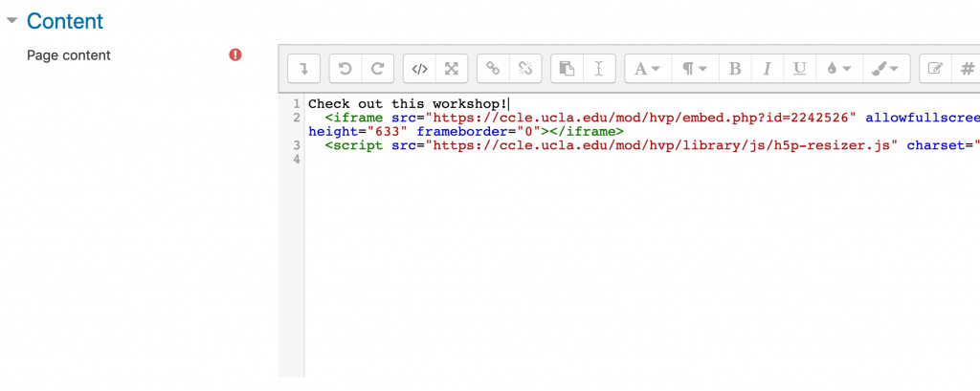This screenshot has width=980, height=391.
Task: Toggle bold formatting
Action: pyautogui.click(x=735, y=69)
